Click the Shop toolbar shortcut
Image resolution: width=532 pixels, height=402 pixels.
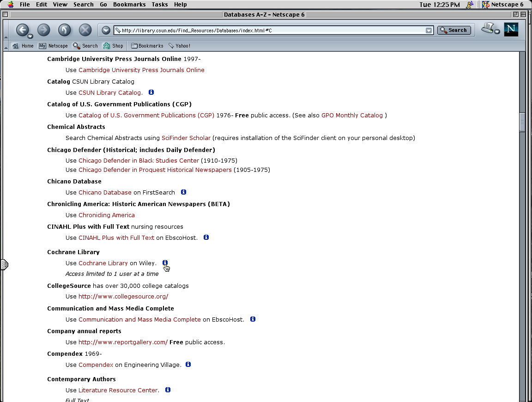point(113,46)
